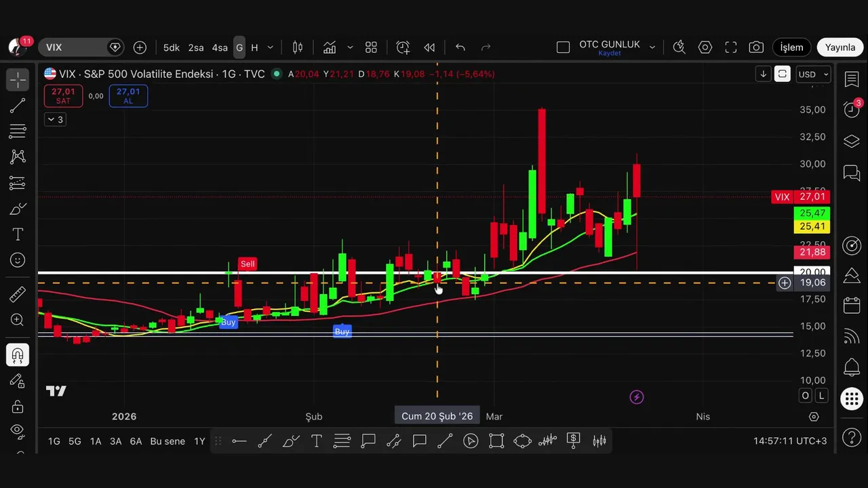Create an alert with the clock-plus icon
This screenshot has height=488, width=868.
click(x=403, y=47)
